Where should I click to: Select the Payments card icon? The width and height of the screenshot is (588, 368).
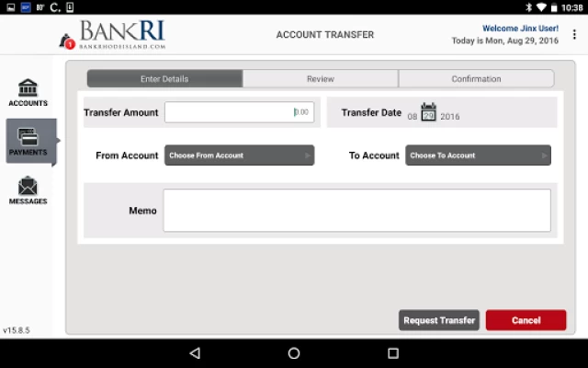(x=28, y=138)
